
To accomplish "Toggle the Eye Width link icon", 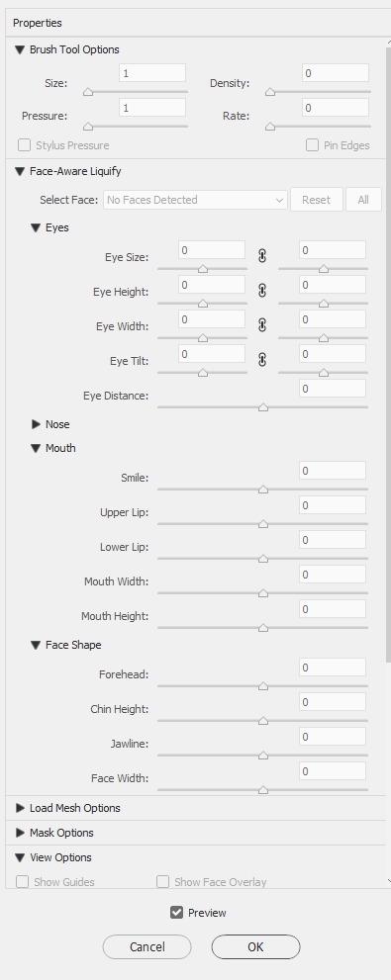I will [262, 325].
